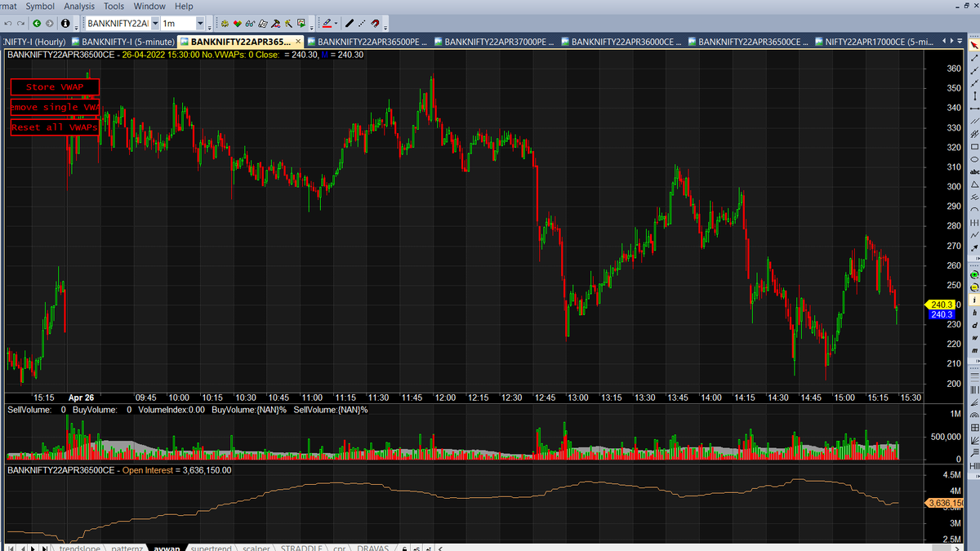Open the Analysis menu
This screenshot has width=980, height=551.
(x=79, y=6)
